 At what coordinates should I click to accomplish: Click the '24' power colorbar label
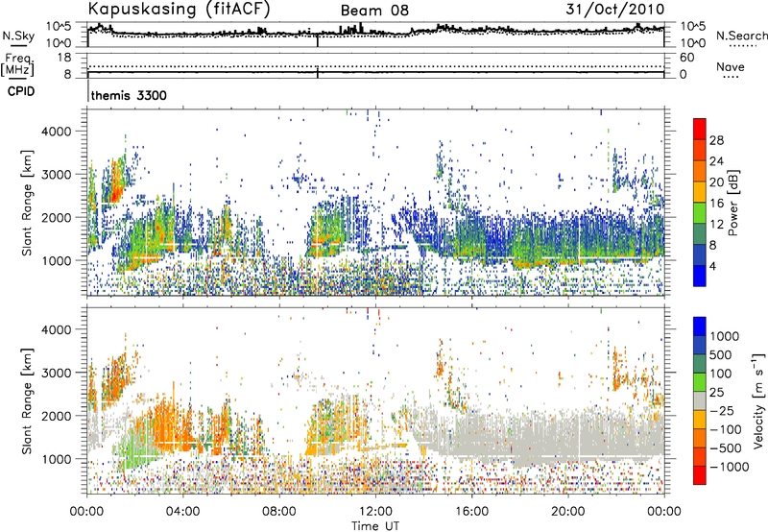(716, 161)
